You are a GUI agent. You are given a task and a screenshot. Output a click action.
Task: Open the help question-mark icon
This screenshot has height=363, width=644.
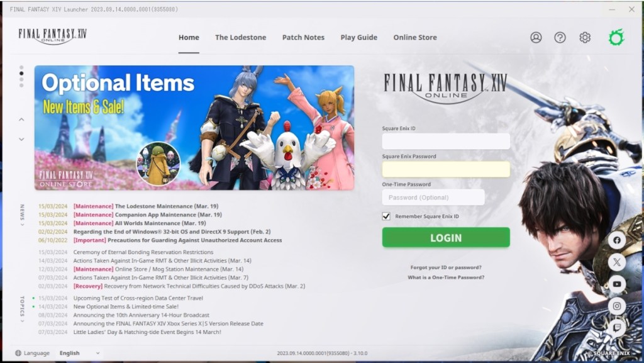560,37
